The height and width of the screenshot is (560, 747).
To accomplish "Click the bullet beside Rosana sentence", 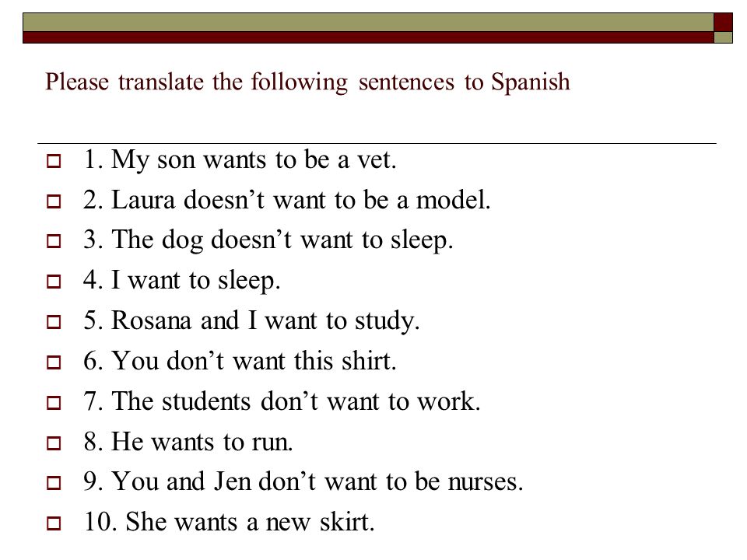I will [54, 322].
